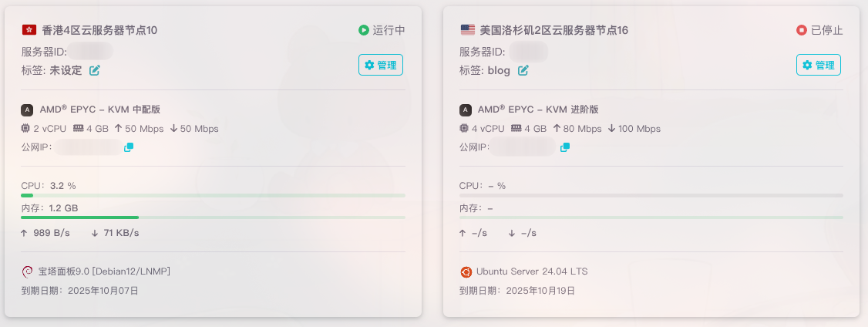Viewport: 868px width, 327px height.
Task: Click the red stopped status icon
Action: coord(801,30)
